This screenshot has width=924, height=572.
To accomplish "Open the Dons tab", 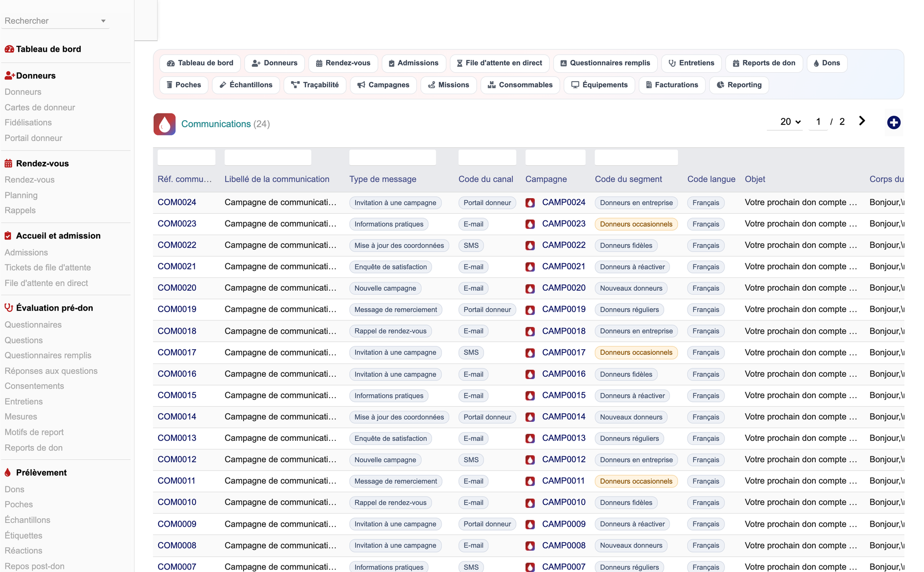I will pyautogui.click(x=827, y=63).
